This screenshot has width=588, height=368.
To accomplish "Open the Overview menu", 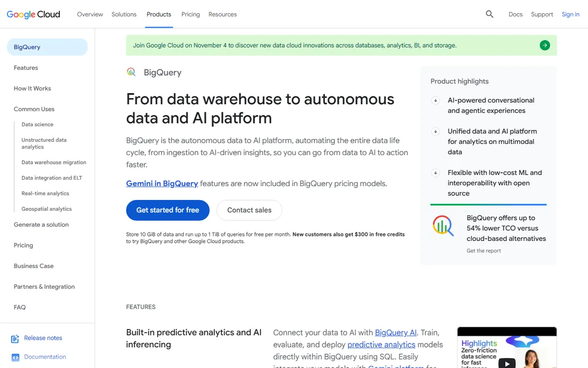I will pyautogui.click(x=90, y=14).
